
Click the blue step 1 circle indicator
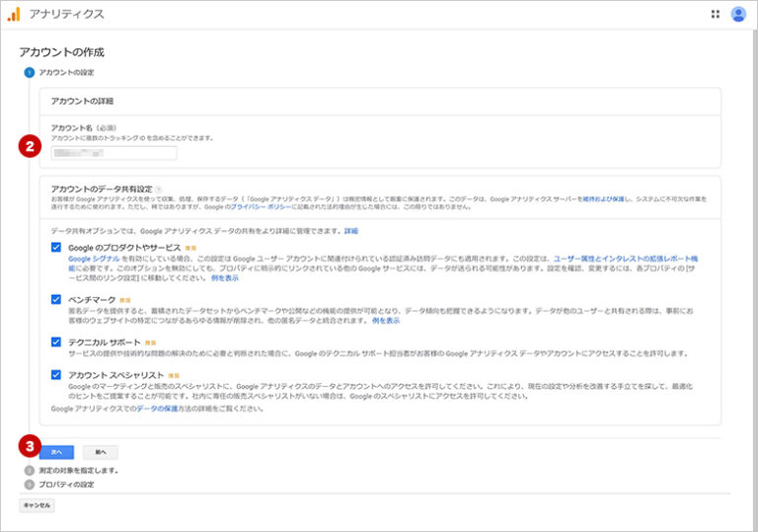click(29, 73)
